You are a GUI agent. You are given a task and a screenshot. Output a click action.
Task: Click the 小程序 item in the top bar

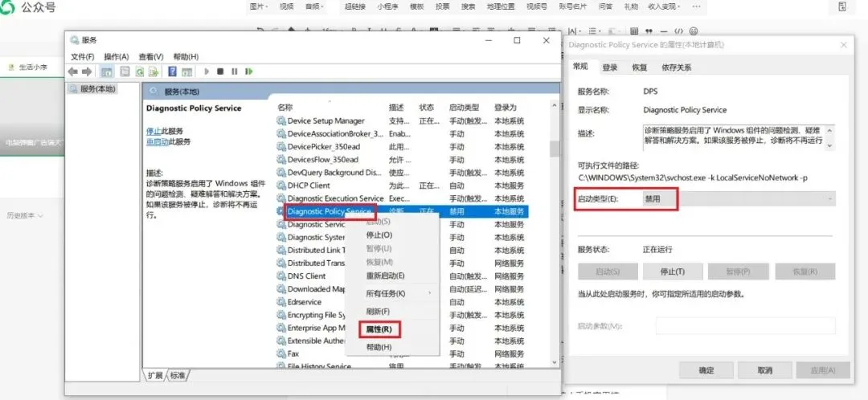pyautogui.click(x=386, y=6)
